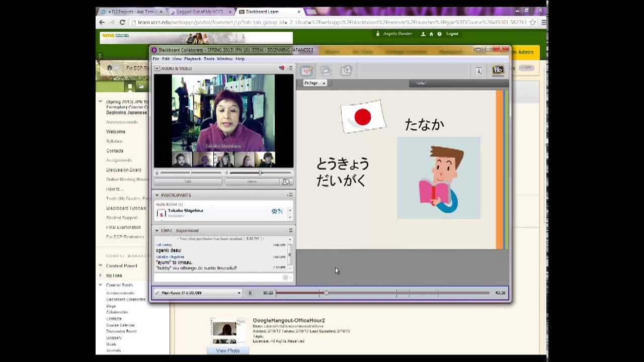This screenshot has width=644, height=362.
Task: Click the Logout link in Blackboard header
Action: [452, 34]
